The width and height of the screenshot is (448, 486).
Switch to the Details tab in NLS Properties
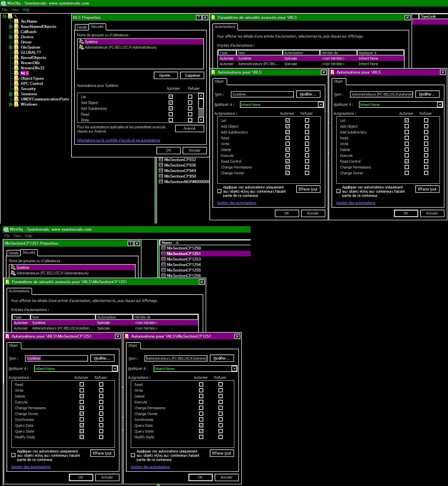pyautogui.click(x=81, y=27)
